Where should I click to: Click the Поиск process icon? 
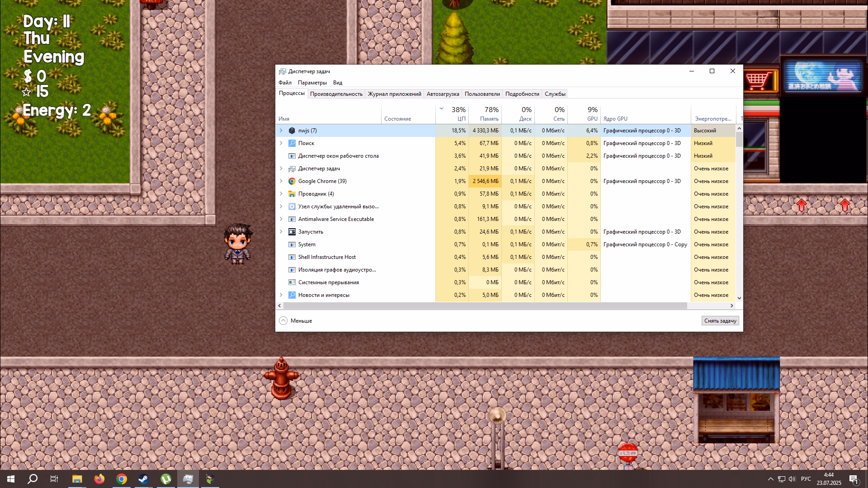tap(292, 143)
